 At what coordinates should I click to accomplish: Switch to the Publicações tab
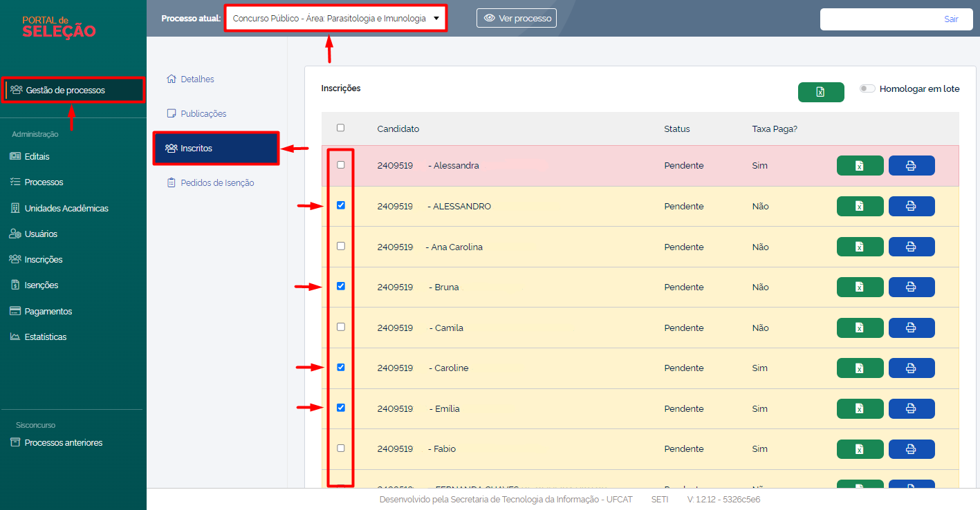click(x=197, y=114)
